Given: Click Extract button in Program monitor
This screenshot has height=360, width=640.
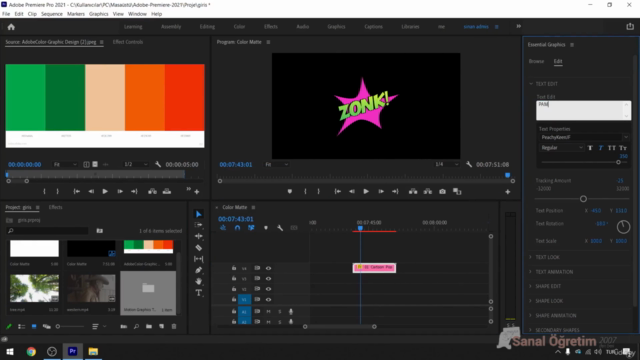Looking at the screenshot, I should [x=427, y=191].
